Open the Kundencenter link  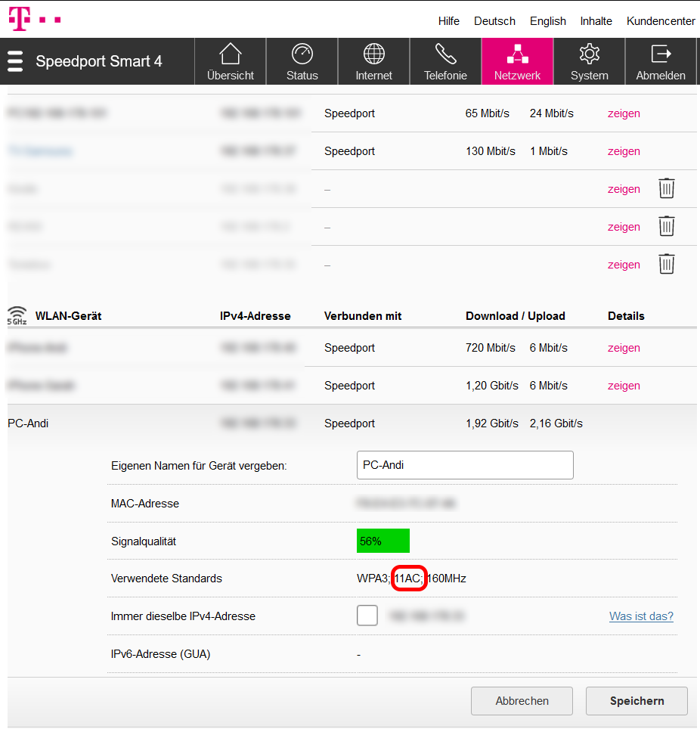pyautogui.click(x=661, y=21)
